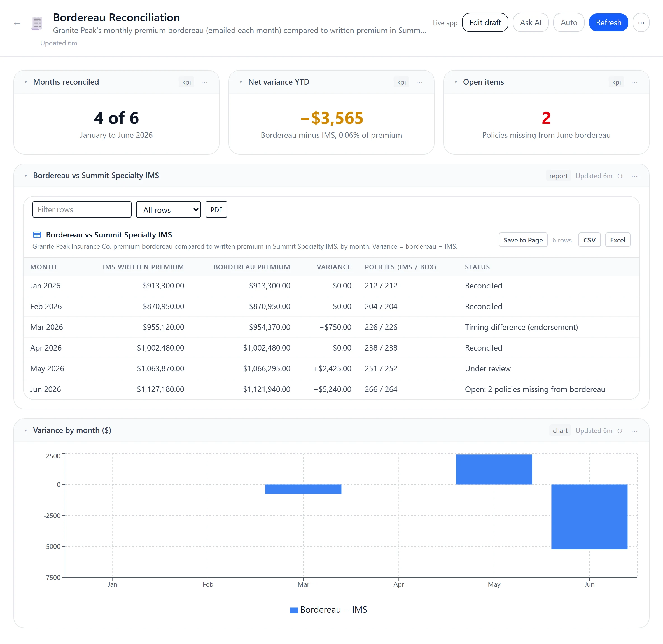Viewport: 663px width, 644px height.
Task: Click the '6 rows' count label
Action: coord(562,240)
